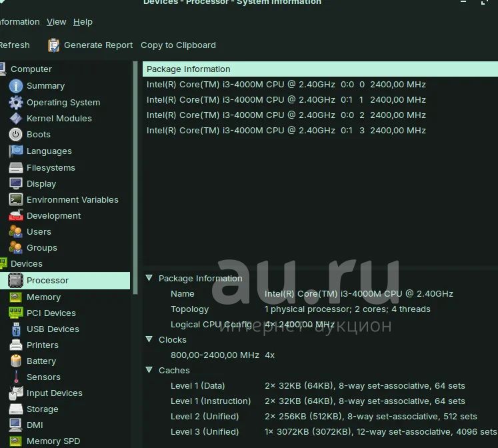Open the Groups icon

pyautogui.click(x=15, y=247)
